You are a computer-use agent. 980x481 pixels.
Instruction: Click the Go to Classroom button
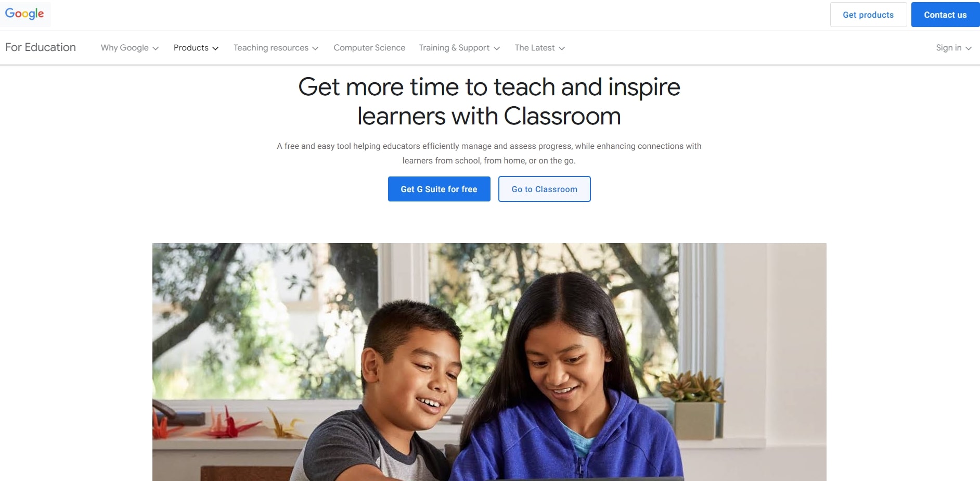544,189
